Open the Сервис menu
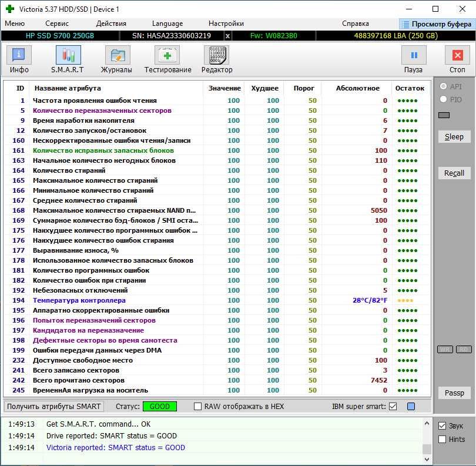The width and height of the screenshot is (476, 466). point(57,24)
